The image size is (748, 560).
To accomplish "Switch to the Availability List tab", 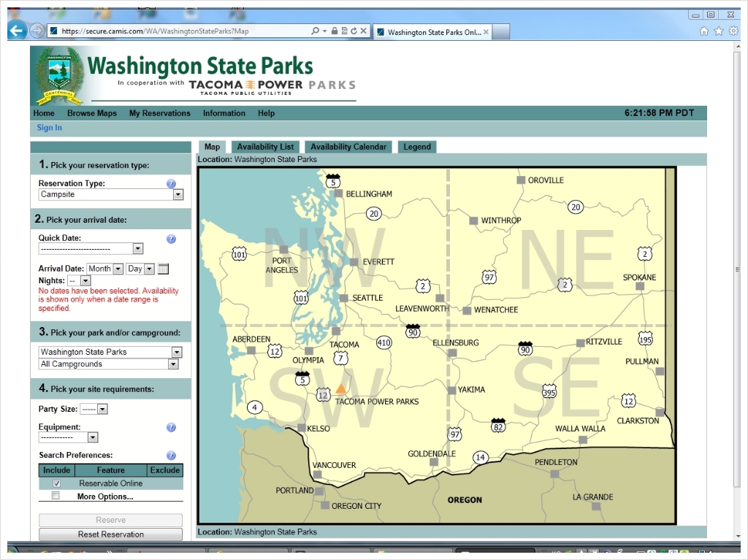I will (x=265, y=147).
